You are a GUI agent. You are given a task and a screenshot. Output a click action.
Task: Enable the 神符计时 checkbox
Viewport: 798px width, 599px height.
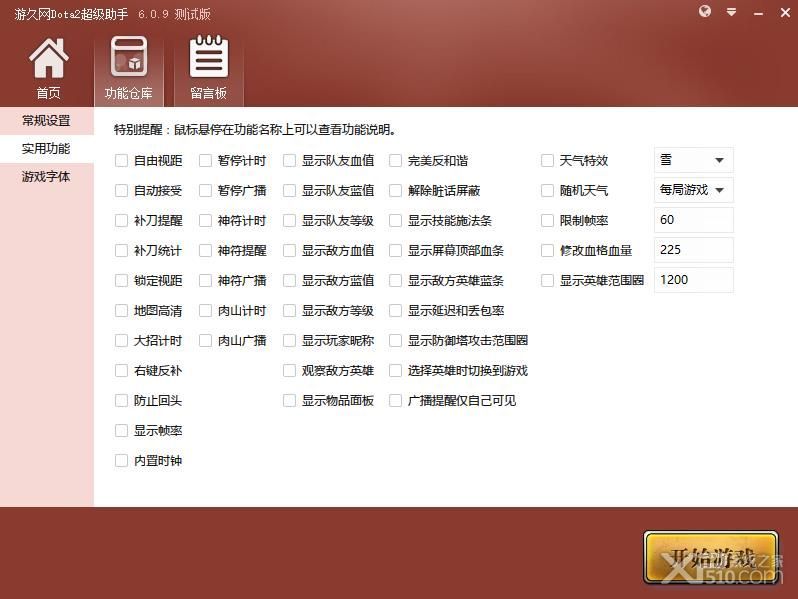(x=205, y=221)
